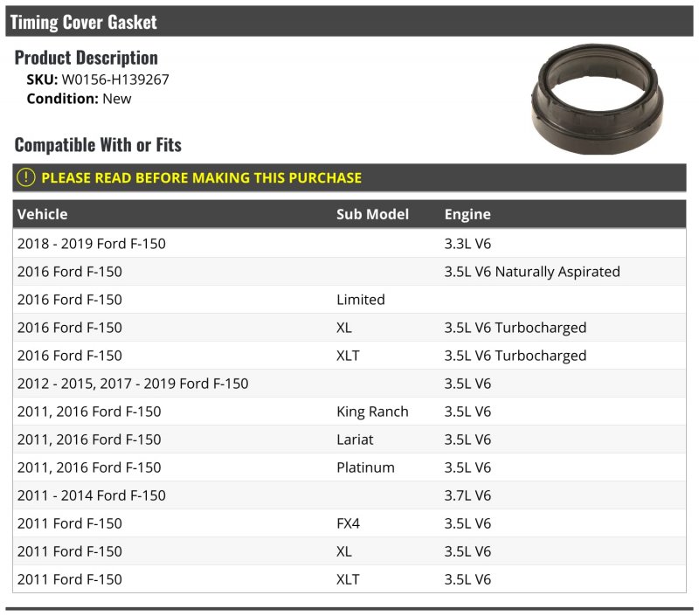Click the 3.5L V6 Naturally Aspirated engine cell
699x616 pixels.
pyautogui.click(x=532, y=272)
